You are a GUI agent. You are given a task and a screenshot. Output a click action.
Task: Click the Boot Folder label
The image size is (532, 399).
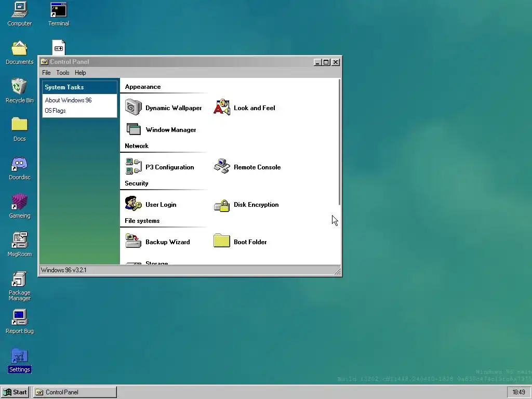[250, 242]
